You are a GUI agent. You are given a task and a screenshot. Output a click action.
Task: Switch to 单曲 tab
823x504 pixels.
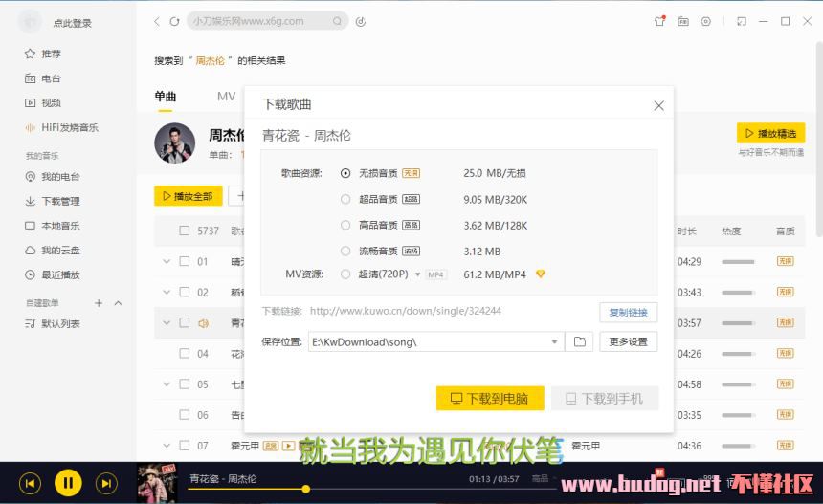click(x=166, y=97)
